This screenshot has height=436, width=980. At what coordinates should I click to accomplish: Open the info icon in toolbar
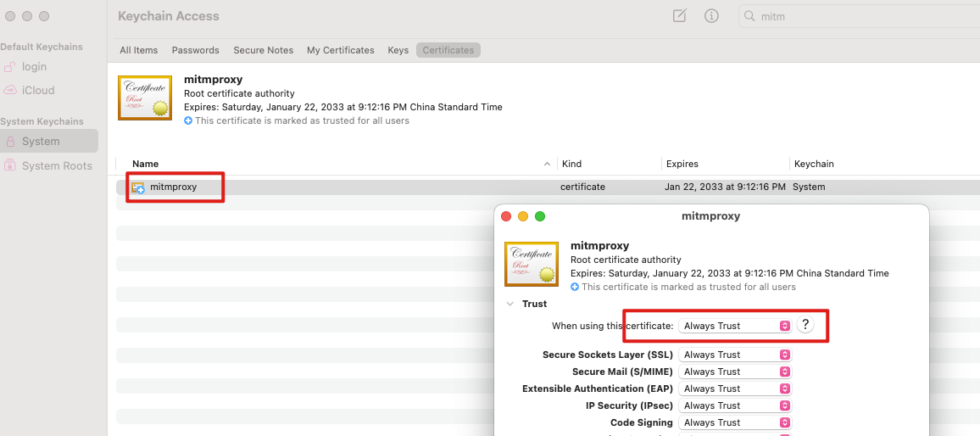pos(711,16)
